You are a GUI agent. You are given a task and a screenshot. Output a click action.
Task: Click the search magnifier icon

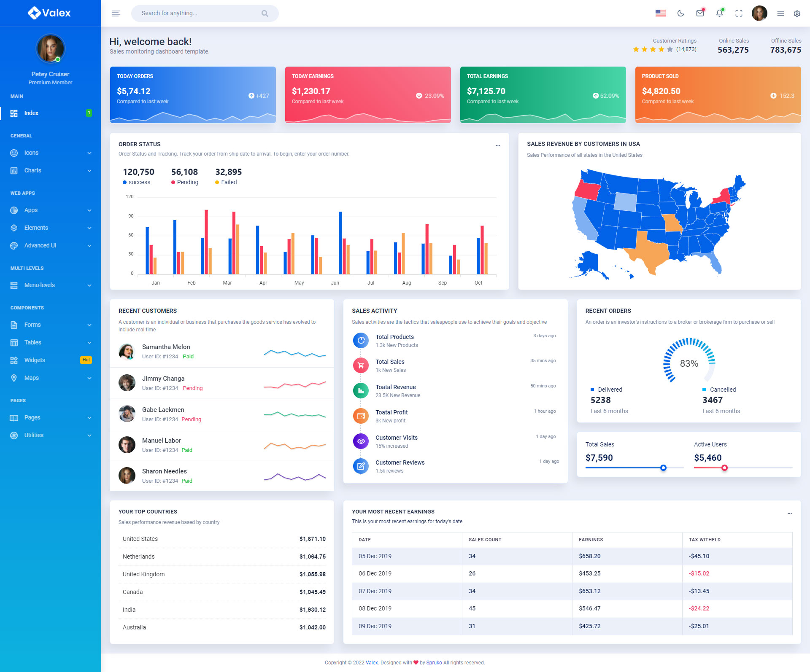click(265, 13)
